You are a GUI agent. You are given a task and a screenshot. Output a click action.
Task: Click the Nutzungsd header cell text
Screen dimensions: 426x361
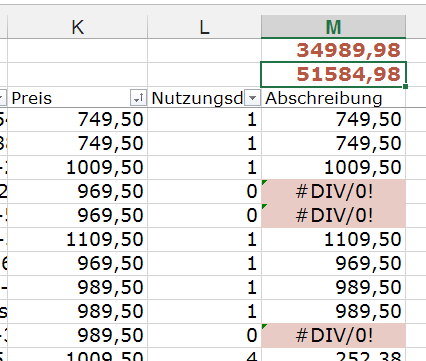(197, 98)
